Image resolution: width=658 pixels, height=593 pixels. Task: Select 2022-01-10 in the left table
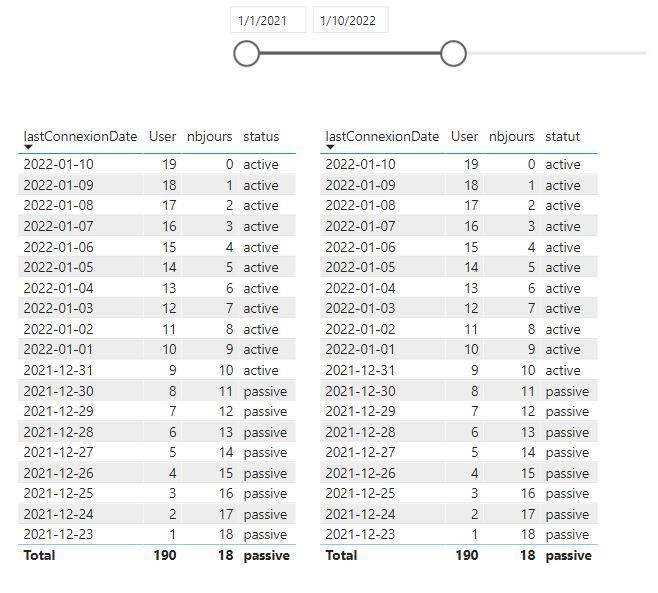pos(58,164)
